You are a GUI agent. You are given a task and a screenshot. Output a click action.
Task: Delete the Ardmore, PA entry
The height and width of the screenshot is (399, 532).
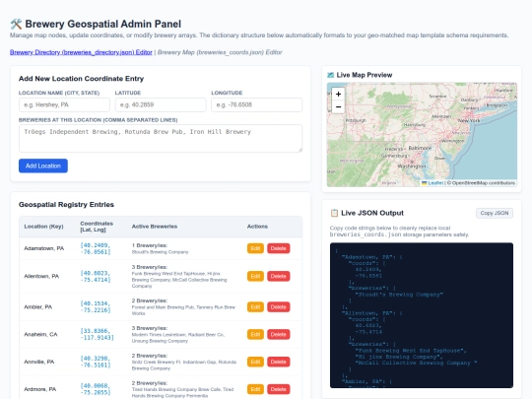(278, 389)
